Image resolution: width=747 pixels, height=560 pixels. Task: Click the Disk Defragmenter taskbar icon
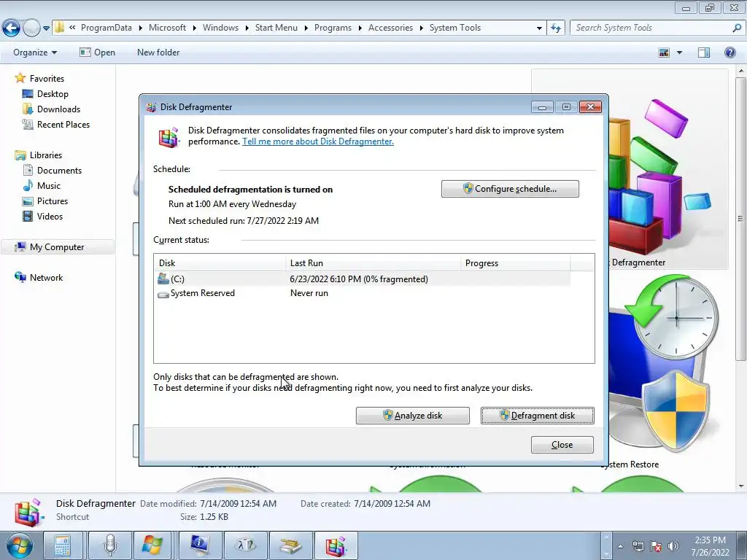tap(336, 545)
